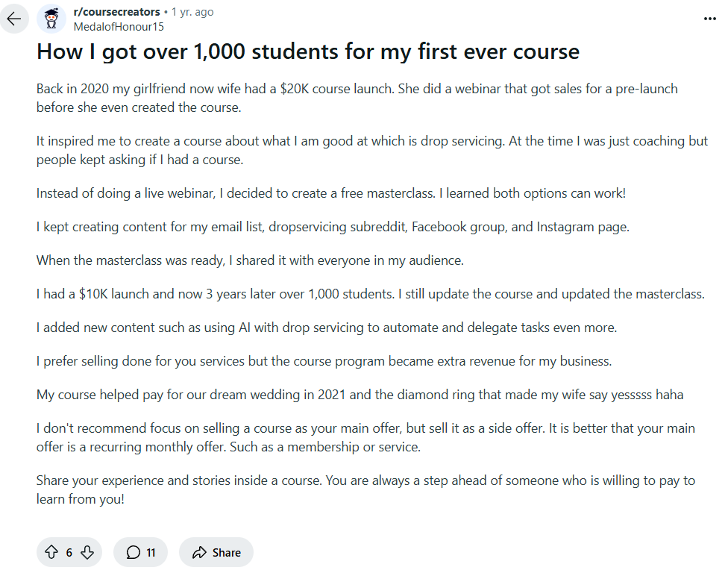Viewport: 728px width, 576px height.
Task: Click the paragraph about the $20K course launch
Action: coord(357,97)
